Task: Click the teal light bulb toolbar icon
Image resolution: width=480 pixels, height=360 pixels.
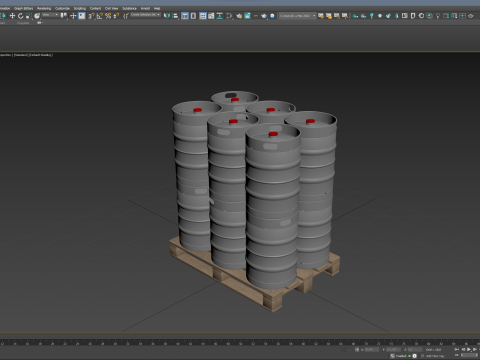Action: tap(372, 16)
